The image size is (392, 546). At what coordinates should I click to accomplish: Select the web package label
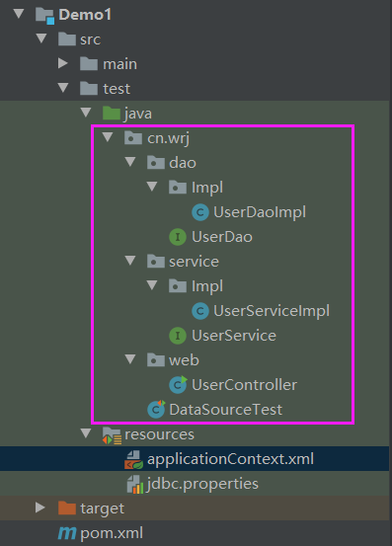184,360
